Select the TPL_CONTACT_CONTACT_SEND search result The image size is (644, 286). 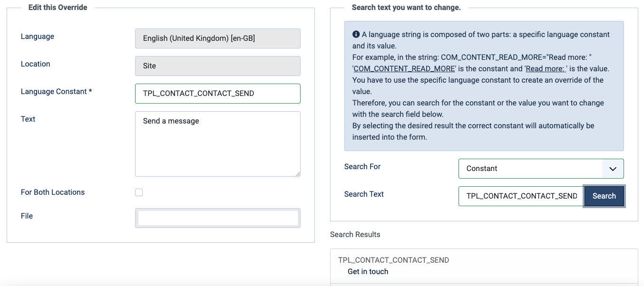tap(393, 260)
